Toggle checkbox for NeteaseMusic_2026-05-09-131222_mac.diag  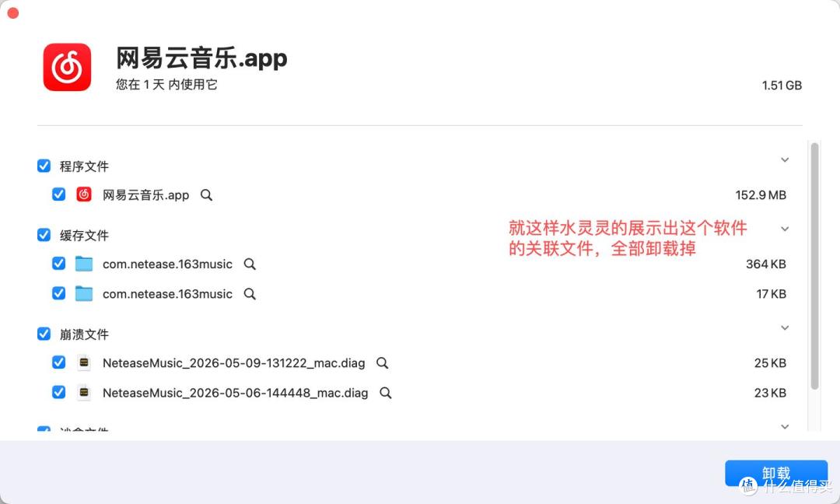coord(59,362)
